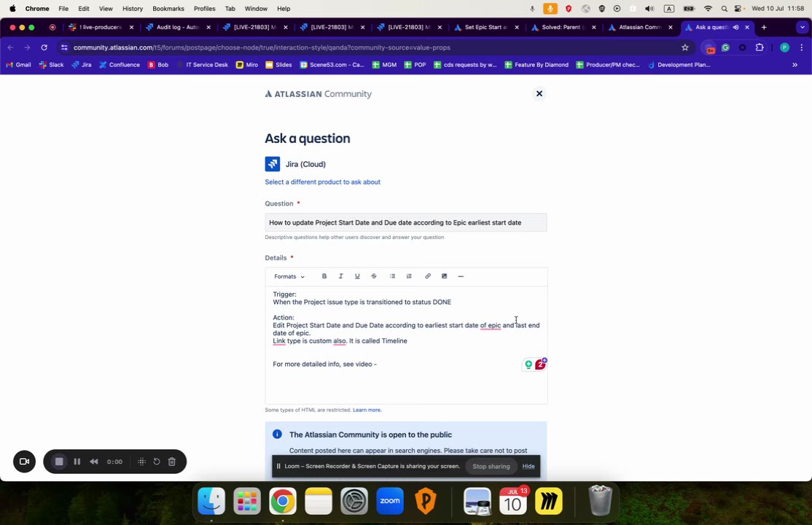Bookmark this page with the star icon
The image size is (812, 525).
click(685, 47)
